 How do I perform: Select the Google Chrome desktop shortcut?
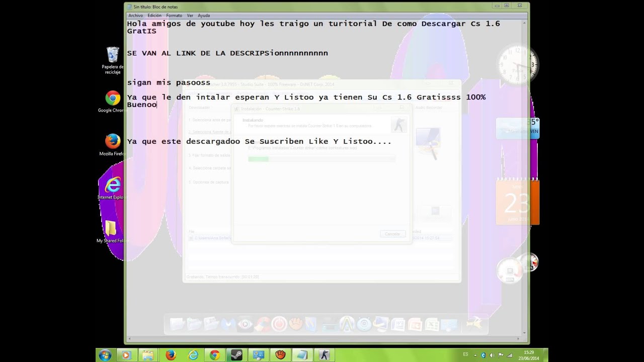pyautogui.click(x=112, y=102)
